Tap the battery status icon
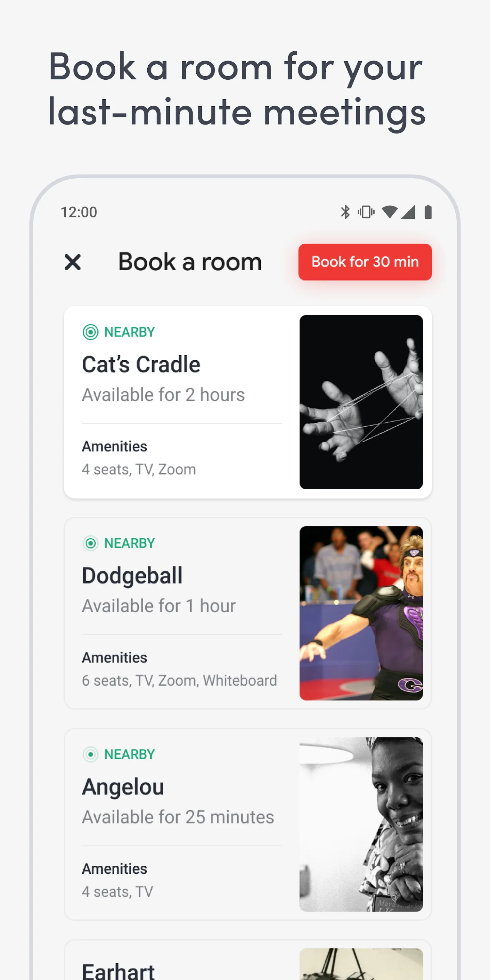490x980 pixels. [428, 212]
